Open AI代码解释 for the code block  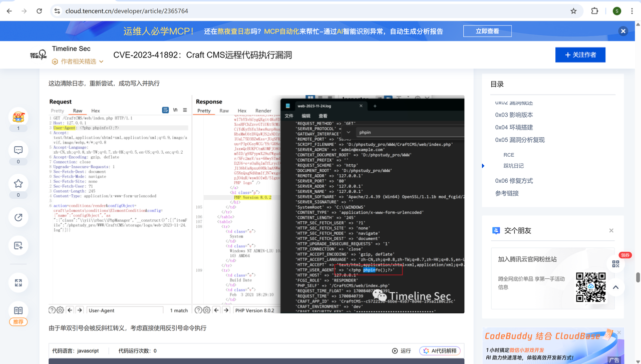pyautogui.click(x=439, y=351)
